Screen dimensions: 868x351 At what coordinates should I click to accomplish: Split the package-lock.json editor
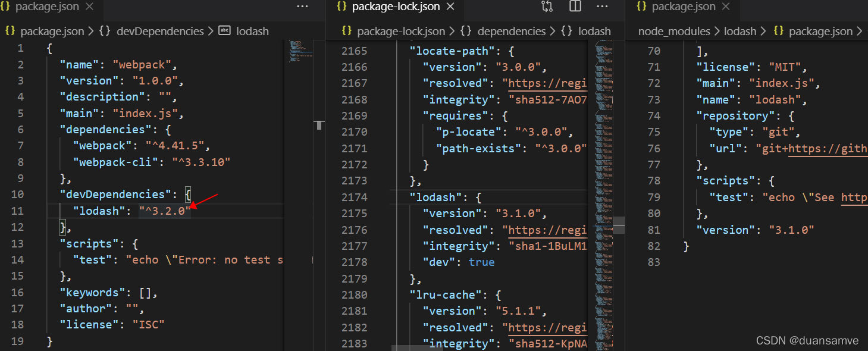point(575,7)
